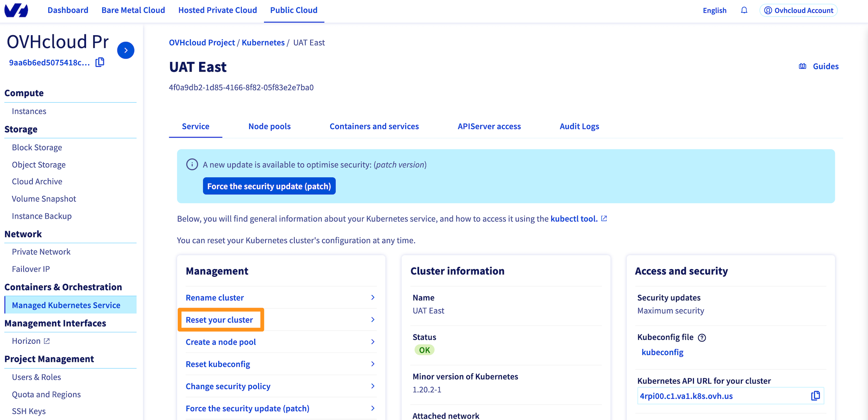The height and width of the screenshot is (420, 868).
Task: Open Block Storage in the sidebar
Action: click(37, 147)
